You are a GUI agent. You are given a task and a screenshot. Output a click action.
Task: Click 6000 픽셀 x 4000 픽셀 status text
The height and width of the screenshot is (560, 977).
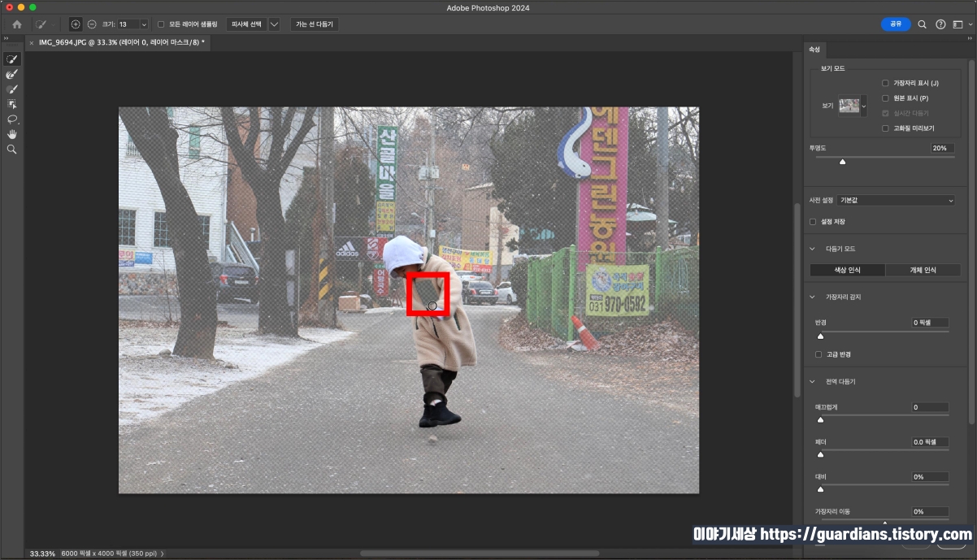click(109, 553)
